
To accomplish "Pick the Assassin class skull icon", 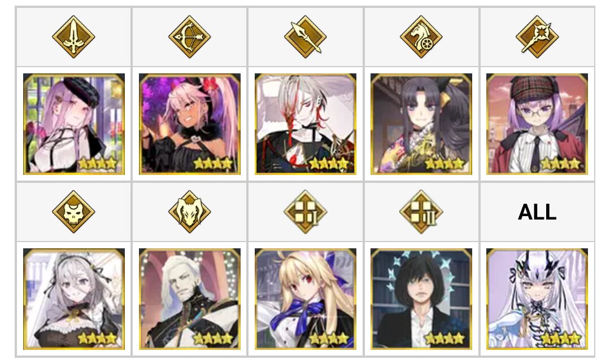I will pyautogui.click(x=73, y=212).
